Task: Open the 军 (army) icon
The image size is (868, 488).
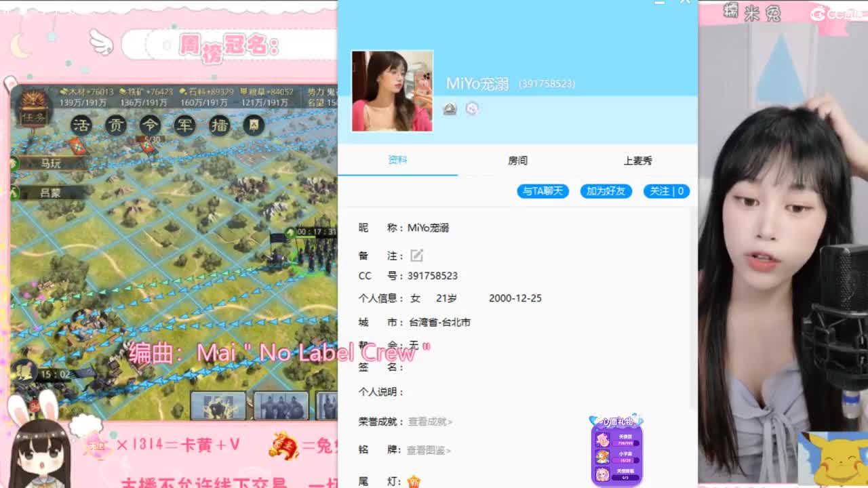Action: 185,125
